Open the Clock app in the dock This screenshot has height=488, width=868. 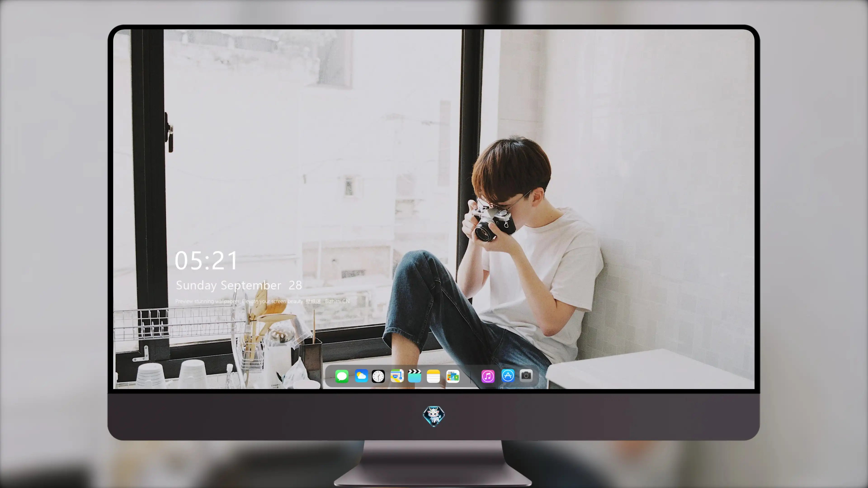(378, 376)
